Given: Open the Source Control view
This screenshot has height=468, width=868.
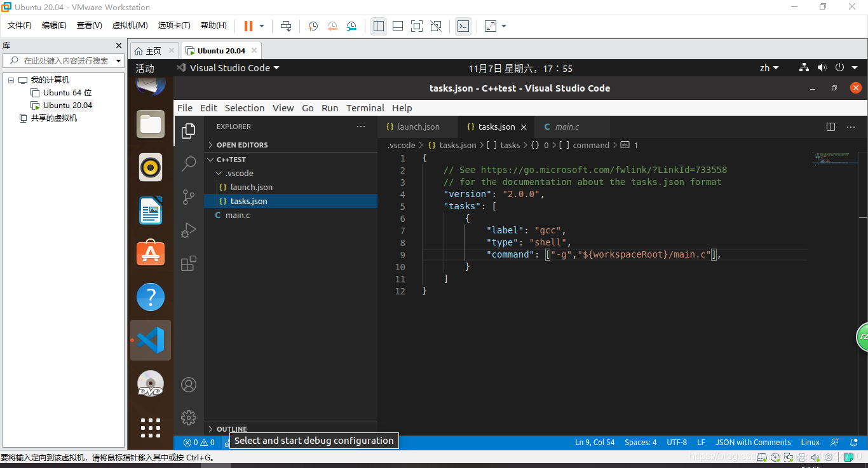Looking at the screenshot, I should point(189,197).
